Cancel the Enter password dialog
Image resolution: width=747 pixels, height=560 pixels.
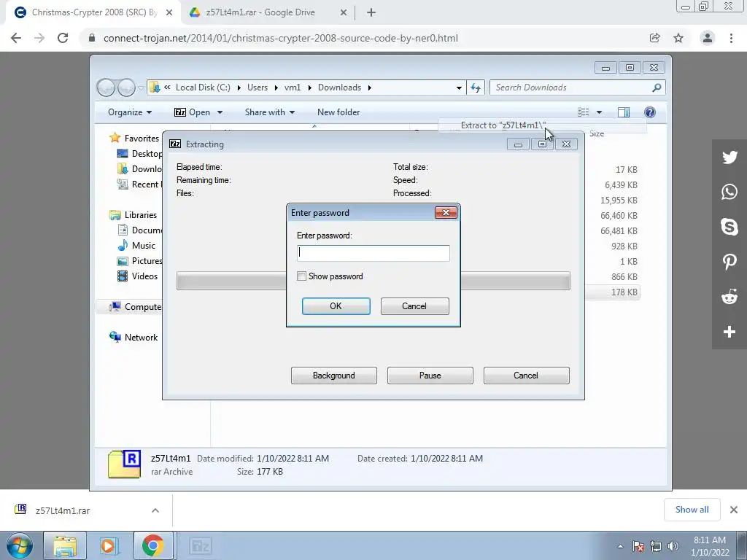[x=414, y=306]
